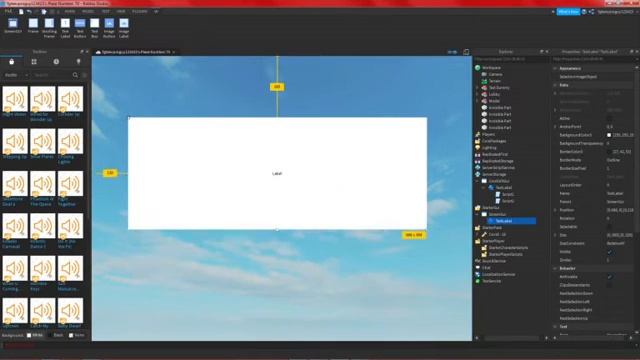Screen dimensions: 640x360
Task: Select Terrain in Explorer
Action: 494,81
